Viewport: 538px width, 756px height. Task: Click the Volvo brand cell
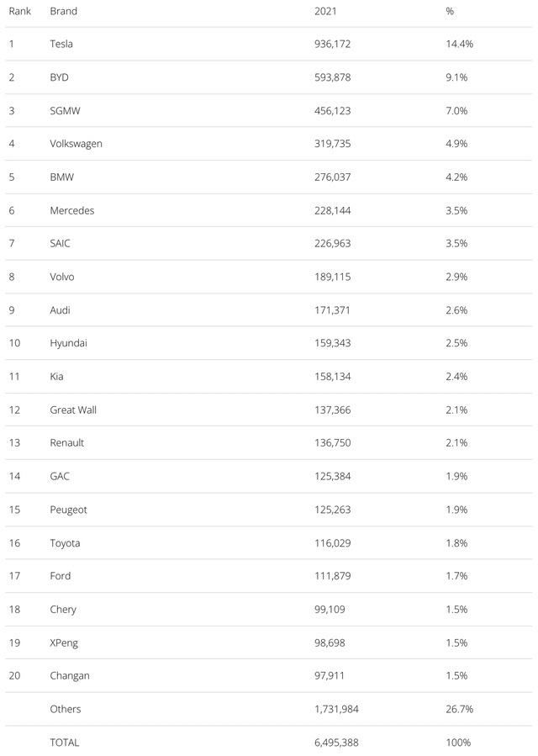tap(62, 277)
